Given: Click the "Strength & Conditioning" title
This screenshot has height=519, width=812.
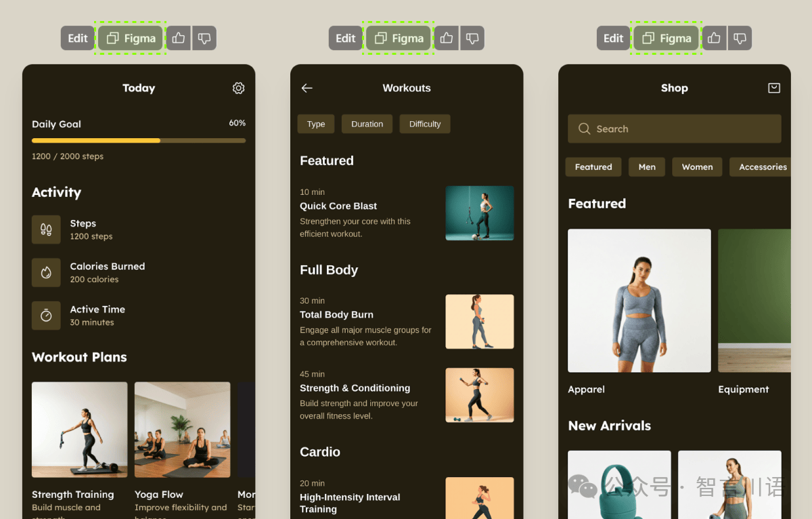Looking at the screenshot, I should pyautogui.click(x=355, y=388).
